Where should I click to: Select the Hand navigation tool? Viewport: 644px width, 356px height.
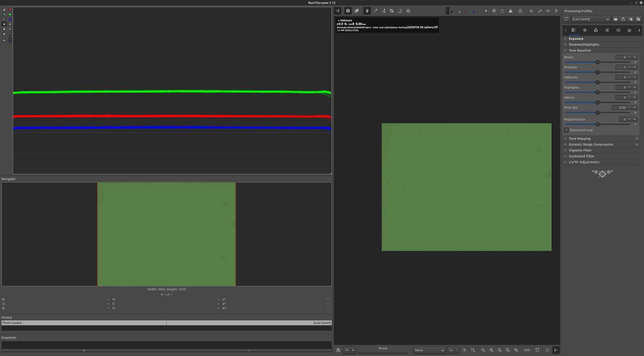pos(367,11)
